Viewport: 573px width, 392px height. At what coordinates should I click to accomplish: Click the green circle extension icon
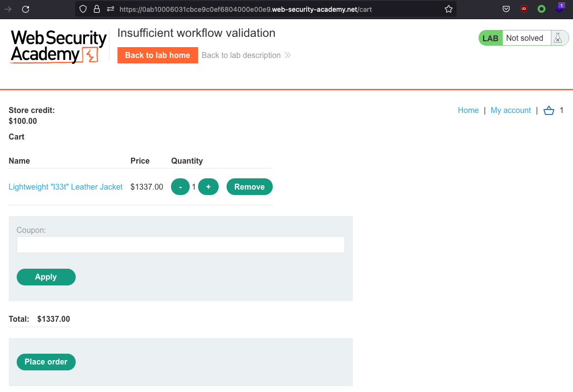(x=542, y=9)
